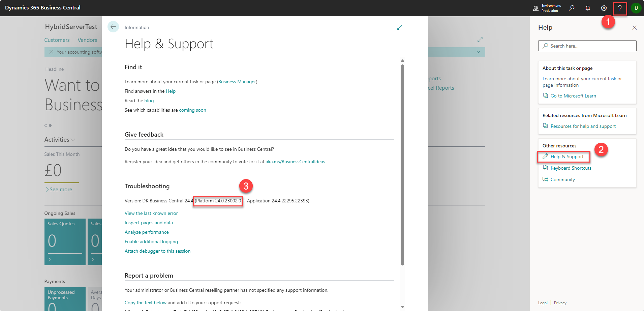Click View the last known error
Viewport: 644px width, 311px height.
pyautogui.click(x=151, y=213)
